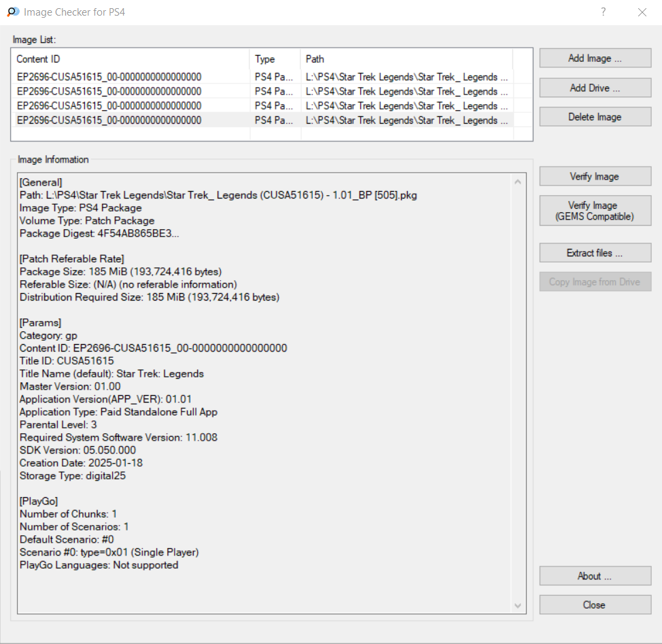Viewport: 662px width, 644px height.
Task: Sort by the Type column header
Action: pos(275,59)
